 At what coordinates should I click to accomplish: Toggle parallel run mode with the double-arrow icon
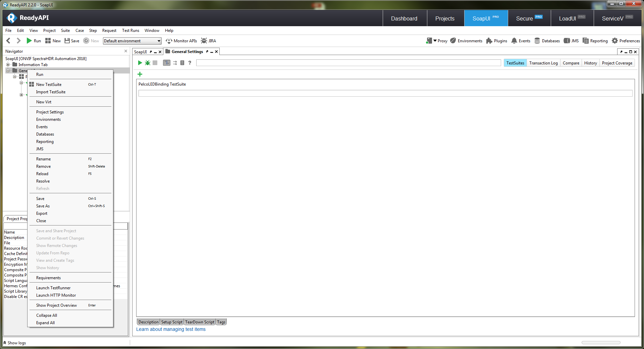point(175,63)
